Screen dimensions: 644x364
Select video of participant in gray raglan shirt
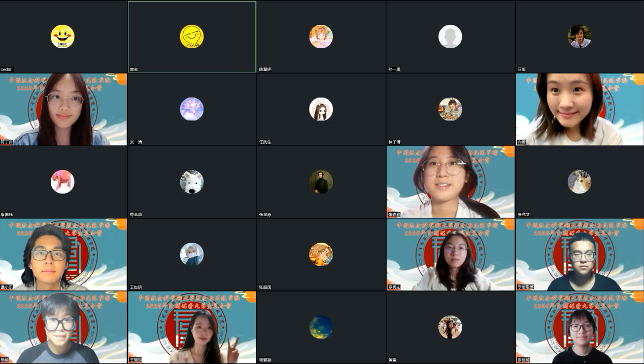click(x=63, y=327)
